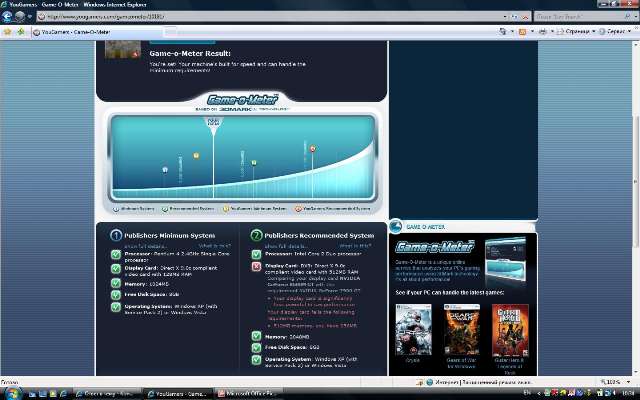
Task: Click green check beside Minimum Operating System
Action: pyautogui.click(x=116, y=307)
